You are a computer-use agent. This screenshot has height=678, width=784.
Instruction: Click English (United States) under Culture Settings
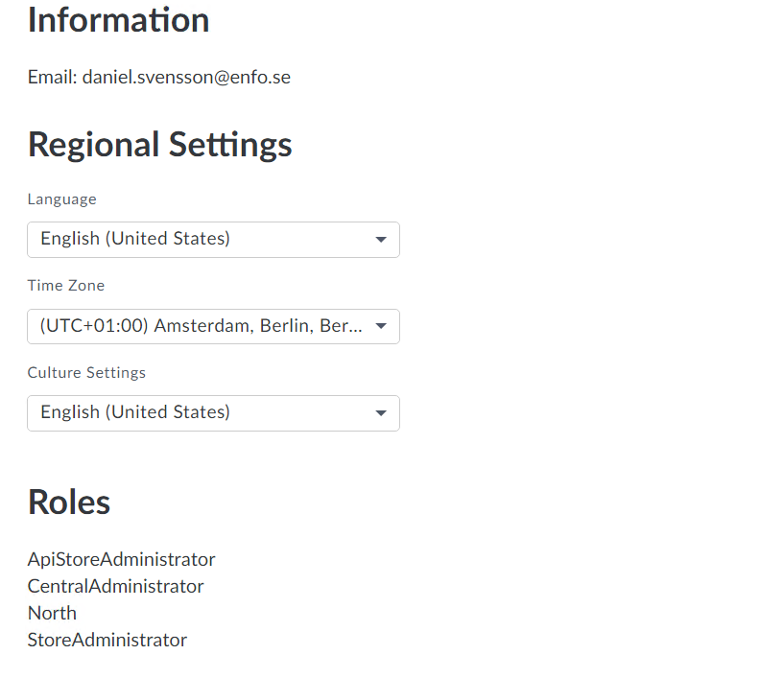click(135, 412)
